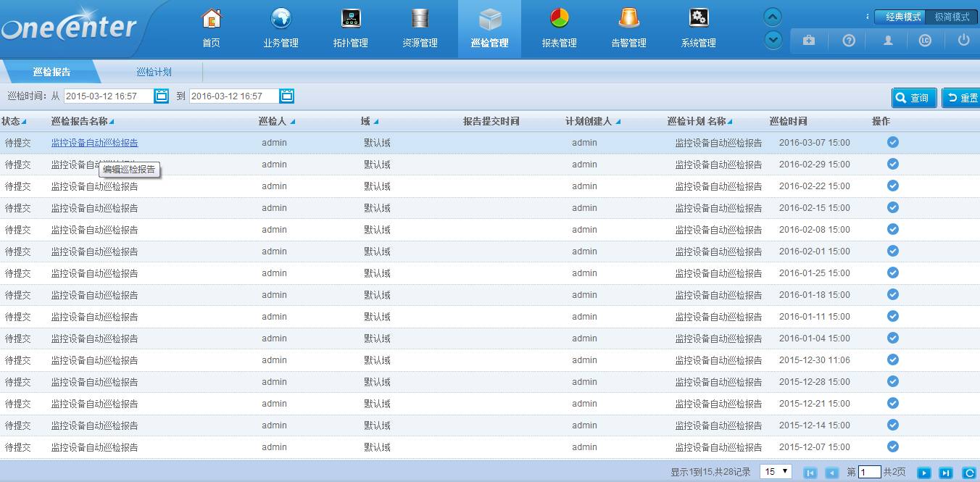The image size is (980, 482).
Task: Click the up chevron beside system menu
Action: 773,16
